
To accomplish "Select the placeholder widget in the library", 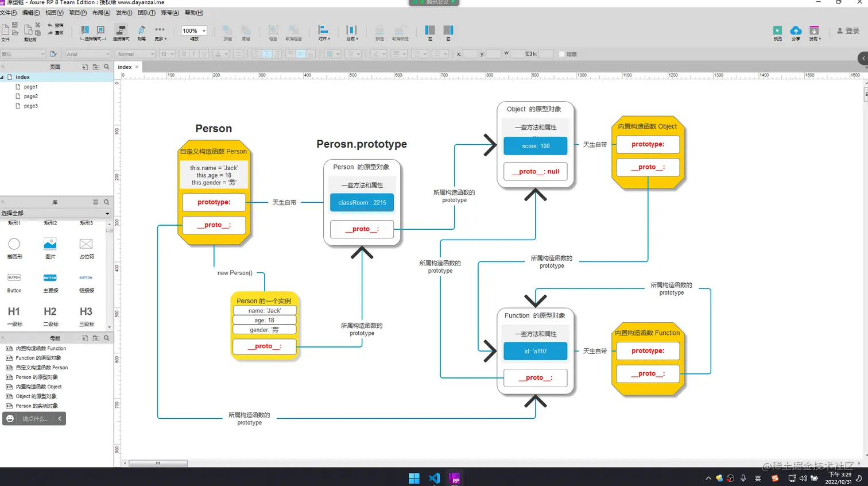I will pyautogui.click(x=86, y=248).
